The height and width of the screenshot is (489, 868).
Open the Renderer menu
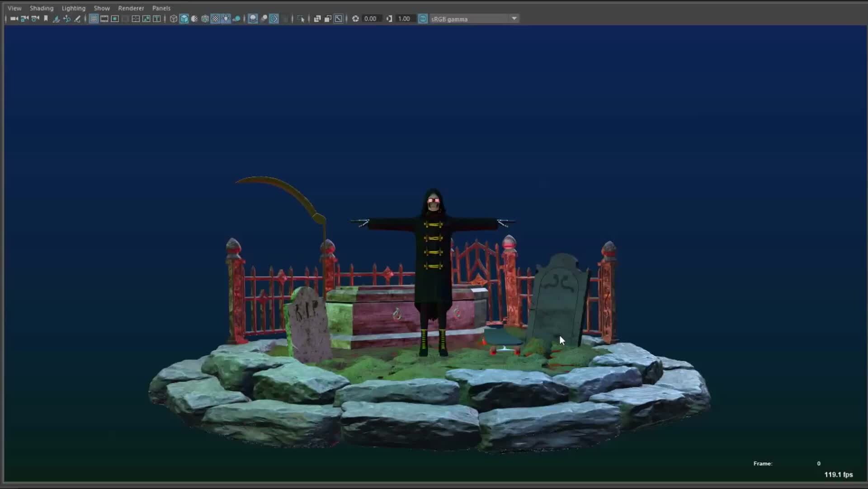(131, 8)
